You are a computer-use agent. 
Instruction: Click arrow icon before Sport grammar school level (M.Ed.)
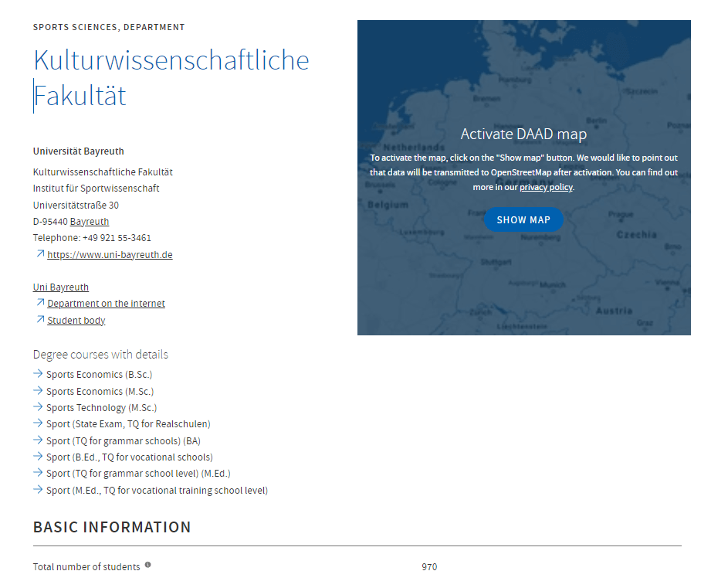(38, 473)
